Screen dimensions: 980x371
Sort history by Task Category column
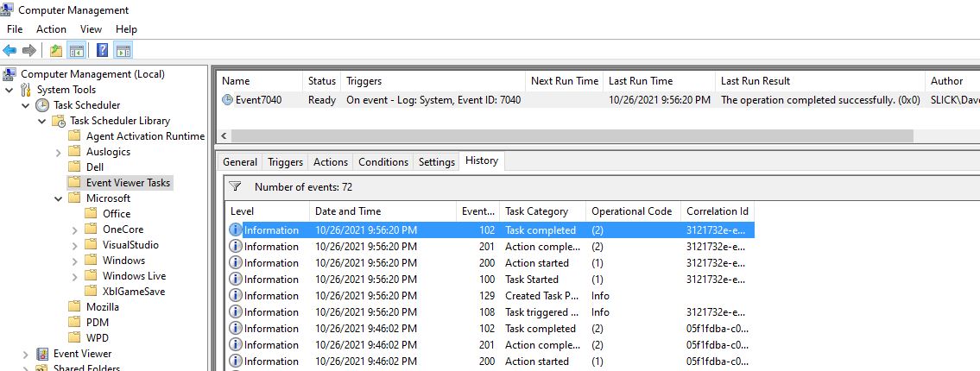click(x=542, y=211)
